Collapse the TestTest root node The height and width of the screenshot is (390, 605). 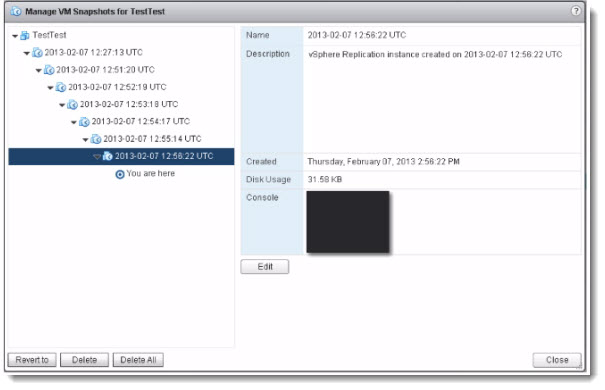coord(15,36)
